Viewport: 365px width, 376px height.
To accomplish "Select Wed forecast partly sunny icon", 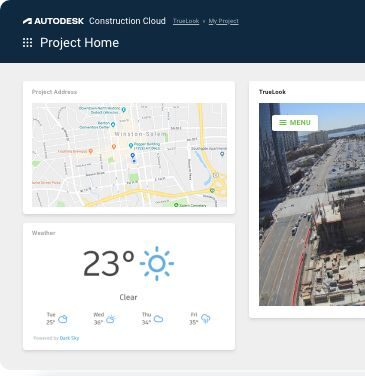I will (111, 319).
